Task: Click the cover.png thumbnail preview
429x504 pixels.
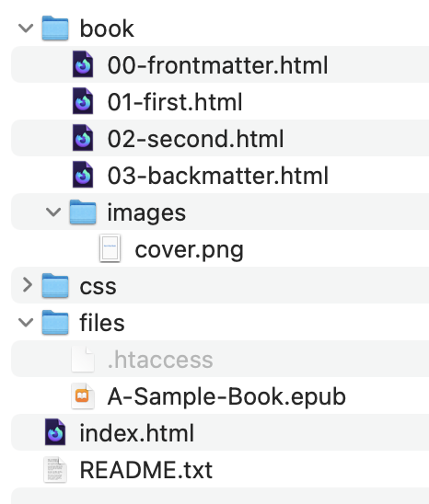Action: tap(110, 248)
